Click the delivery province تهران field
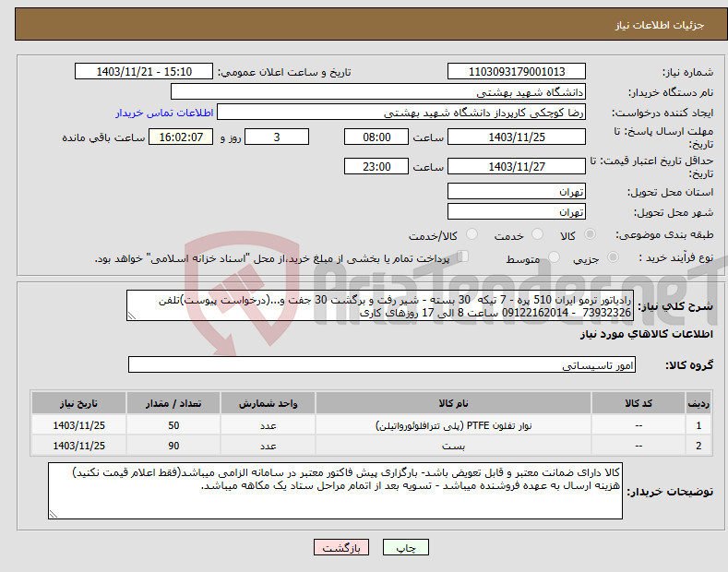The height and width of the screenshot is (572, 728). pyautogui.click(x=517, y=191)
